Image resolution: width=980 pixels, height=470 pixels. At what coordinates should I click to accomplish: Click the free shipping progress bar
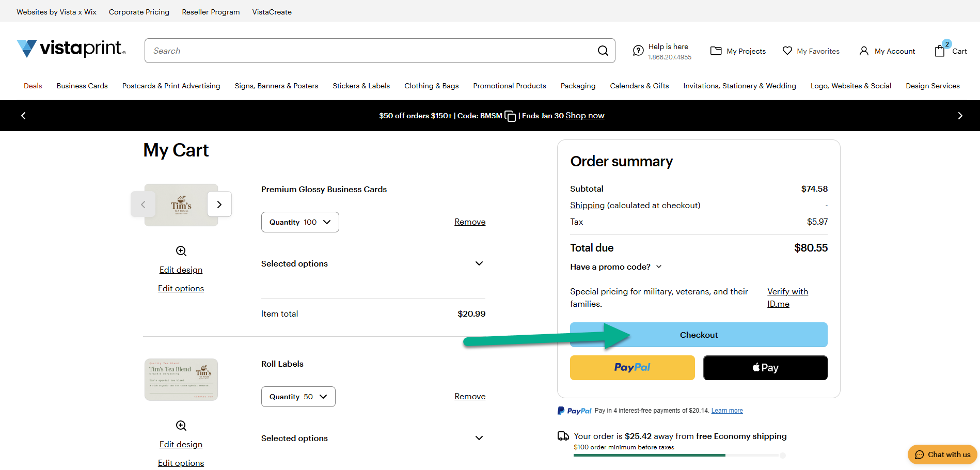coord(679,456)
